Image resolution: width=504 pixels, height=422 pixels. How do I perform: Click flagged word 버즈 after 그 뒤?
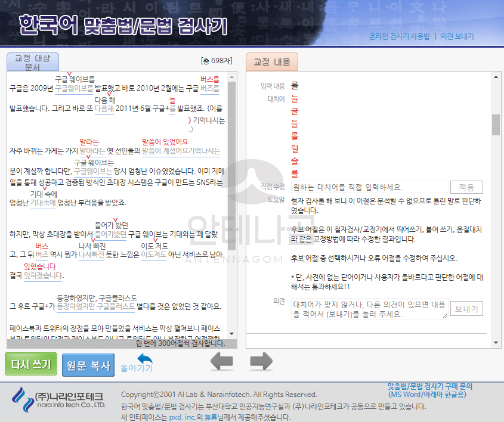point(42,255)
